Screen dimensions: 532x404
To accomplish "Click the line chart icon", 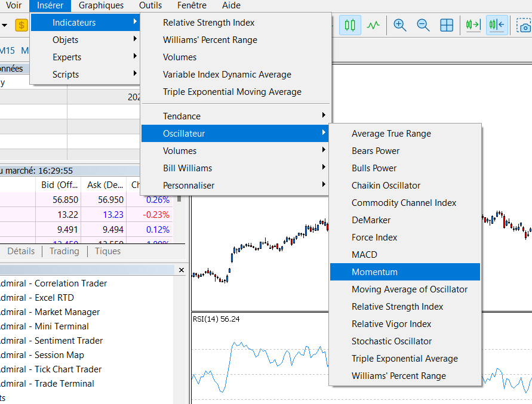I will 373,25.
